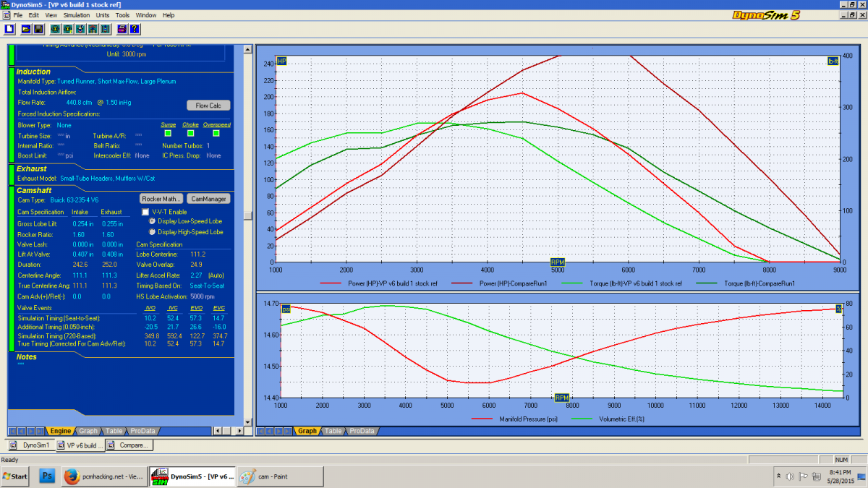This screenshot has height=488, width=868.
Task: Click the Flow Rate 440.8 cfm value
Action: [77, 103]
